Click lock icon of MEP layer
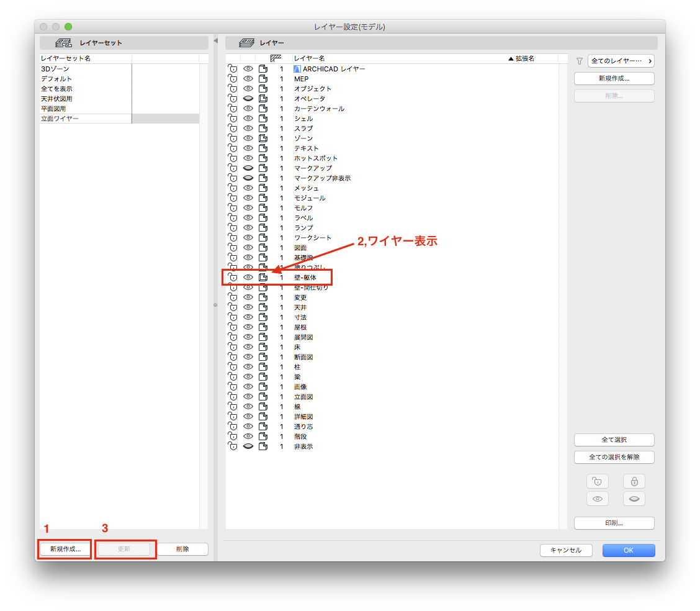 pyautogui.click(x=233, y=79)
